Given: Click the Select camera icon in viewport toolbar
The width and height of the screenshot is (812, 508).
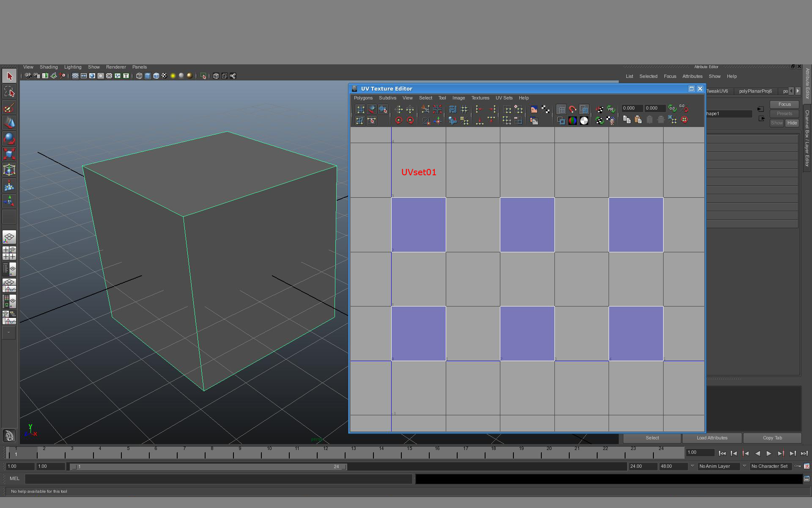Looking at the screenshot, I should pos(28,76).
